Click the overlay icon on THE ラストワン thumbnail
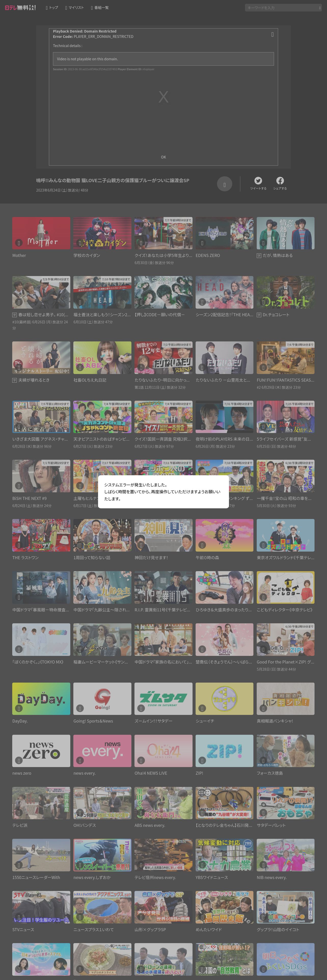Image resolution: width=327 pixels, height=980 pixels. (19, 545)
